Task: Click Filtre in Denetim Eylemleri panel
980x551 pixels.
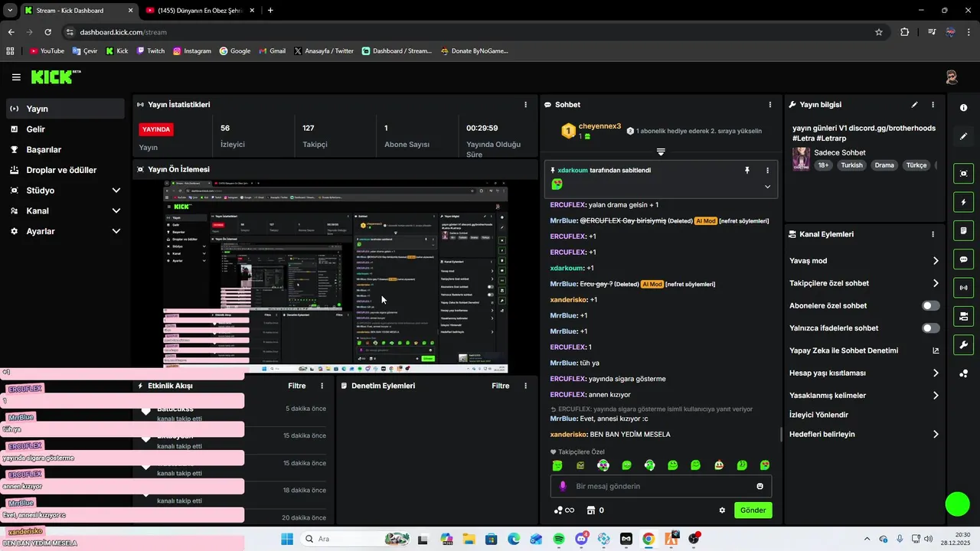Action: coord(501,386)
